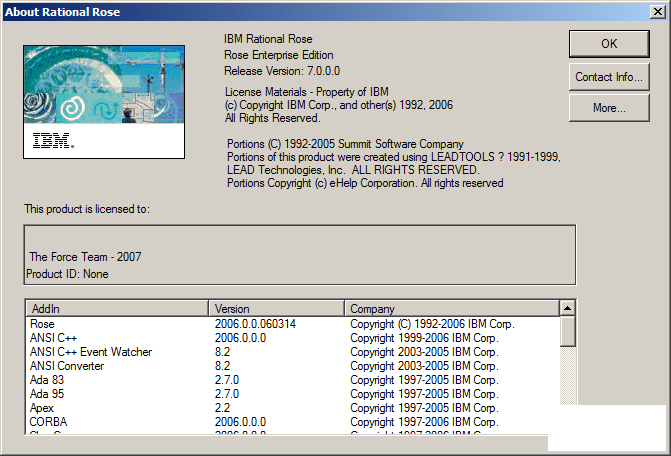Select the Apex add-in row
This screenshot has width=671, height=456.
tap(293, 408)
